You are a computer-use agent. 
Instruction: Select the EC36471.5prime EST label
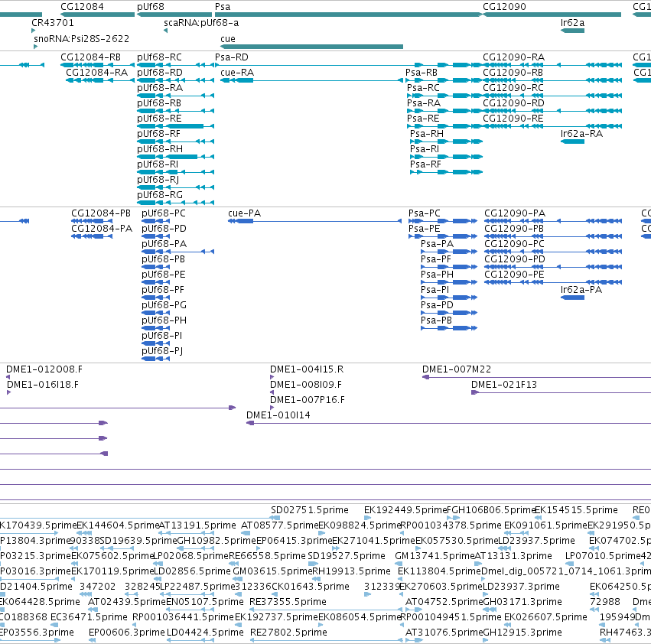[x=89, y=617]
